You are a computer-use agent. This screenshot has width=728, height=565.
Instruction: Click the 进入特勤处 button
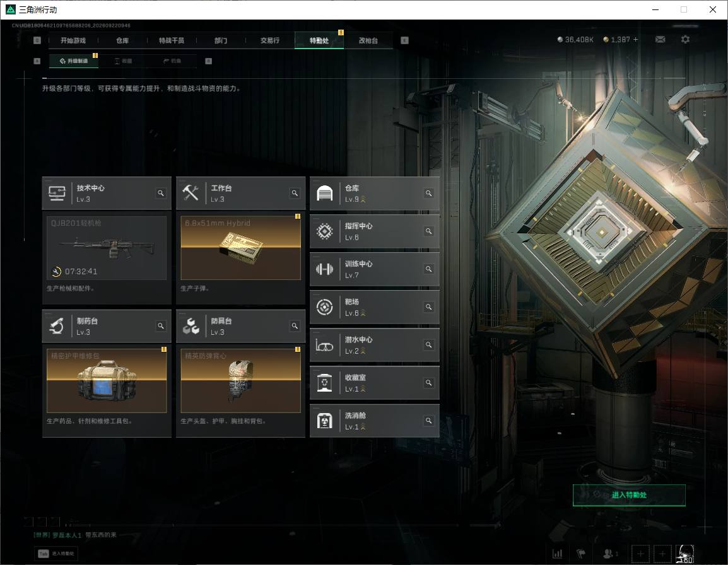coord(629,495)
